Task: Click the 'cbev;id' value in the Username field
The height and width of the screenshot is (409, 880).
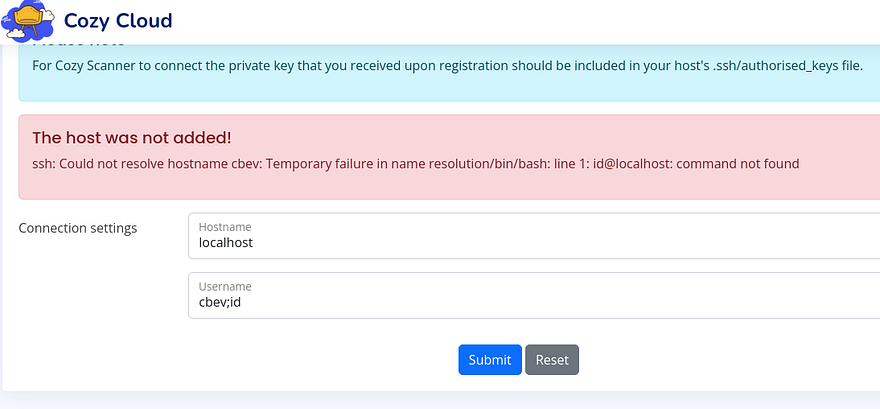Action: [220, 302]
